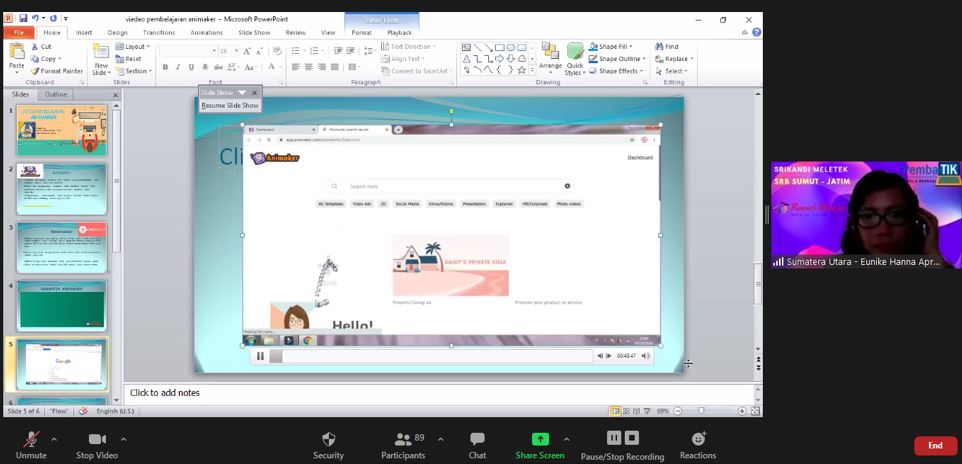Switch to the Transitions ribbon tab

tap(159, 33)
